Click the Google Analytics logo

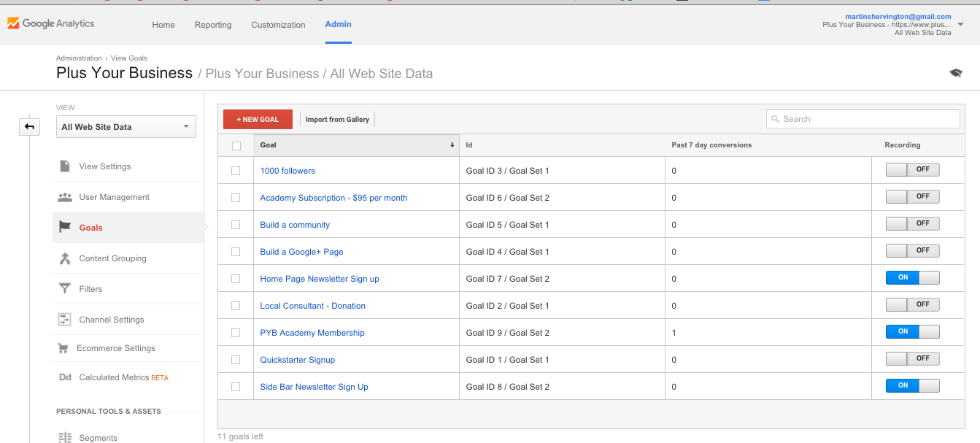(x=50, y=23)
